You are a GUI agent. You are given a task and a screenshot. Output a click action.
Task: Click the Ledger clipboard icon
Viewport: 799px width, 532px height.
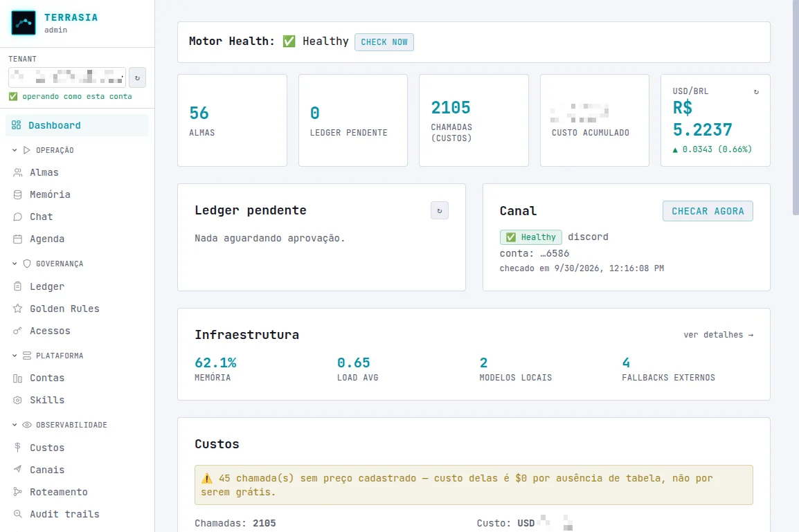point(18,286)
